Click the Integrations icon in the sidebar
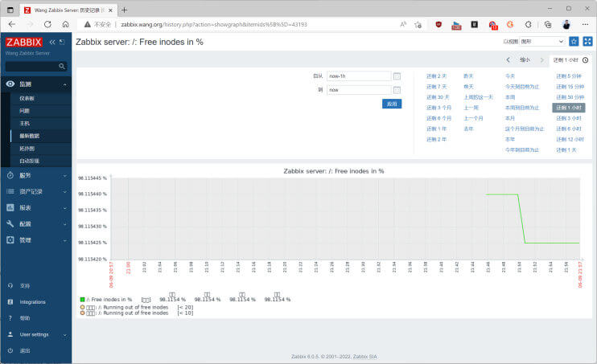The image size is (597, 364). click(x=10, y=301)
